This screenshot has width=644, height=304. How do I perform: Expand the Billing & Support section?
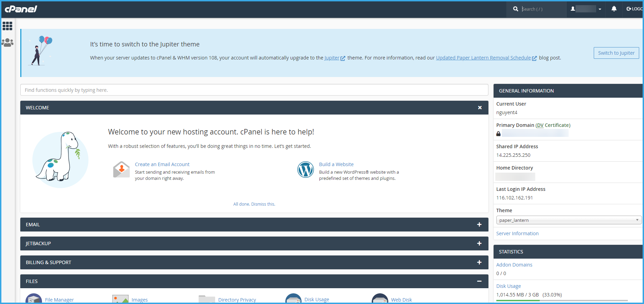(x=479, y=262)
